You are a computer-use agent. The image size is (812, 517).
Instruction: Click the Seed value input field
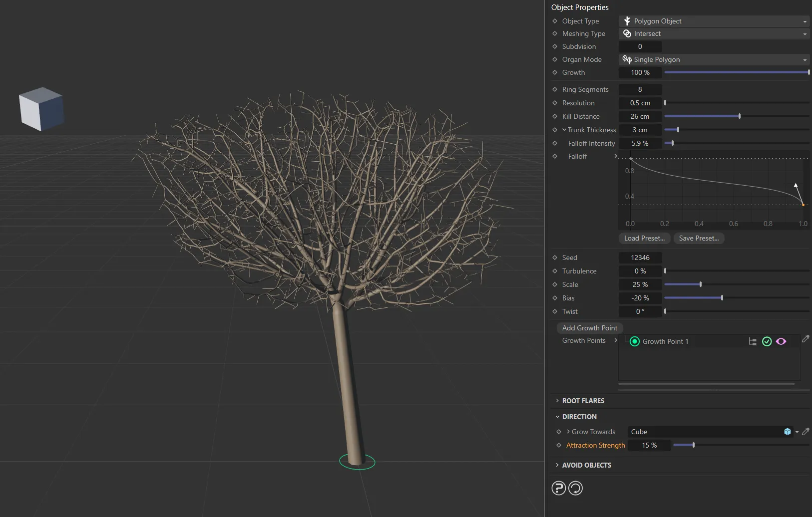pyautogui.click(x=640, y=258)
